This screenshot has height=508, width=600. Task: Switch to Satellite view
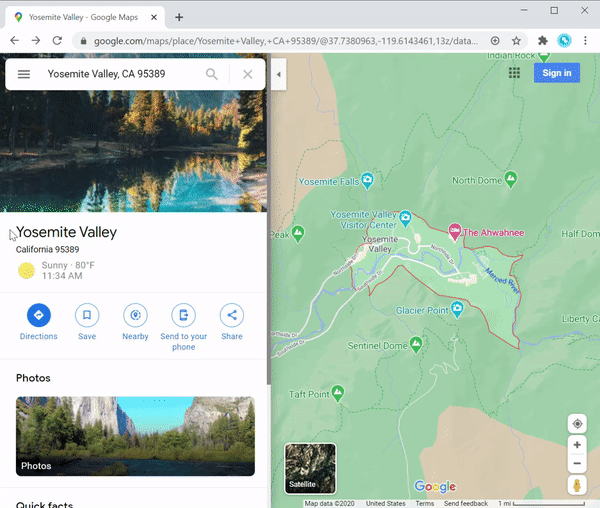pos(310,469)
